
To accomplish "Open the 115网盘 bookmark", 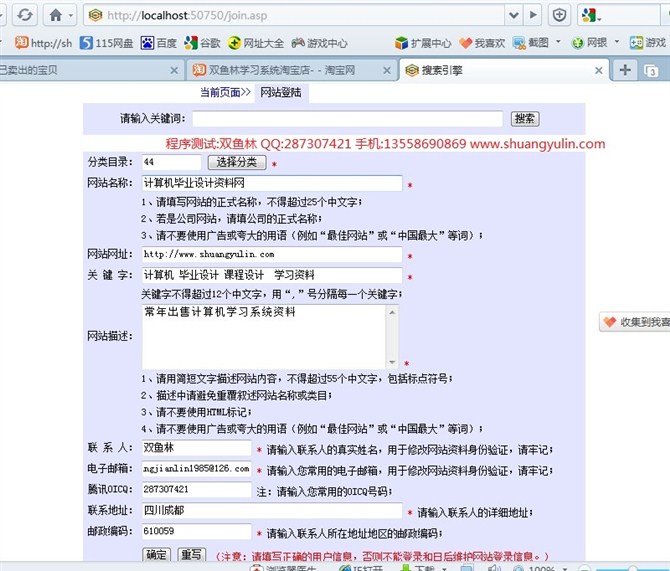I will (x=107, y=43).
